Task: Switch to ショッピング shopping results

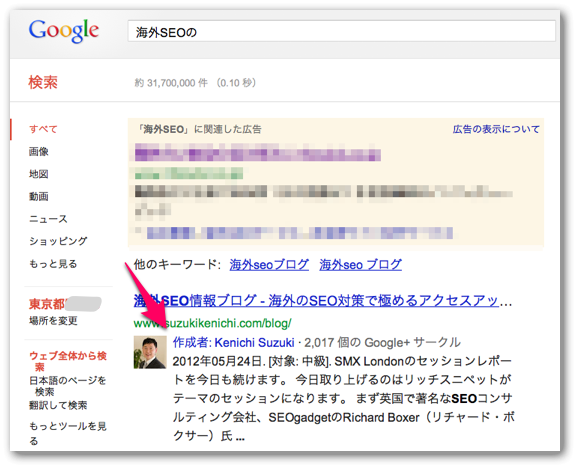Action: (58, 241)
